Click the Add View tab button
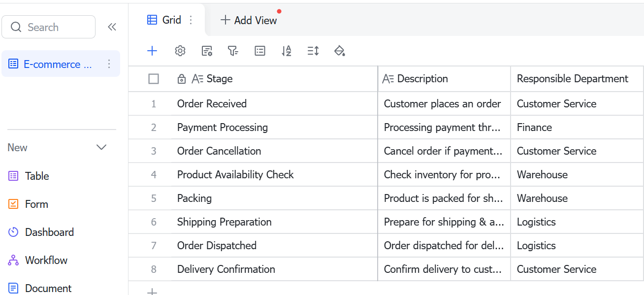This screenshot has height=295, width=644. click(x=249, y=20)
